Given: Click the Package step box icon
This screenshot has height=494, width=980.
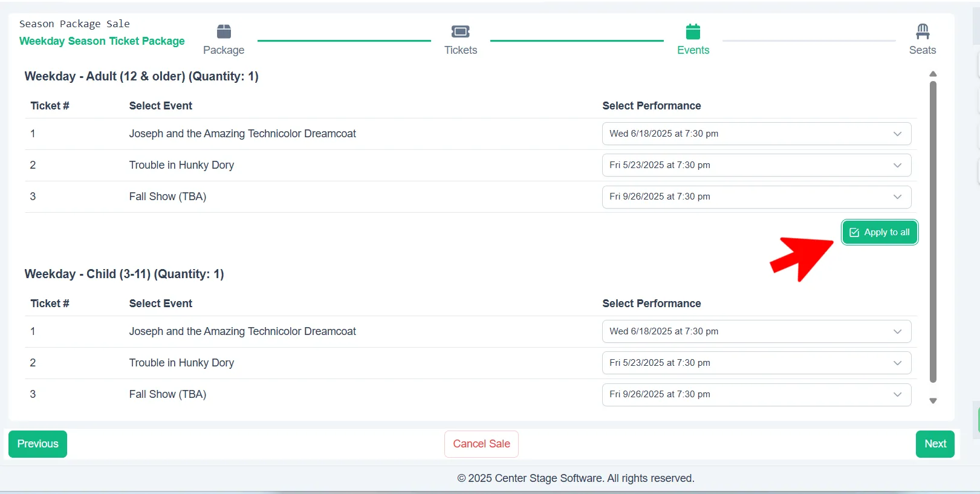Looking at the screenshot, I should pos(224,31).
